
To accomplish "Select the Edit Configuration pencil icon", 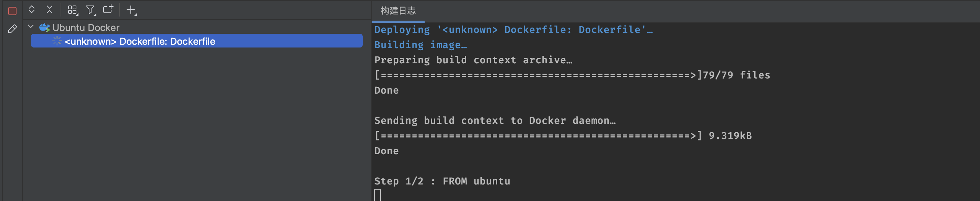I will [x=12, y=29].
